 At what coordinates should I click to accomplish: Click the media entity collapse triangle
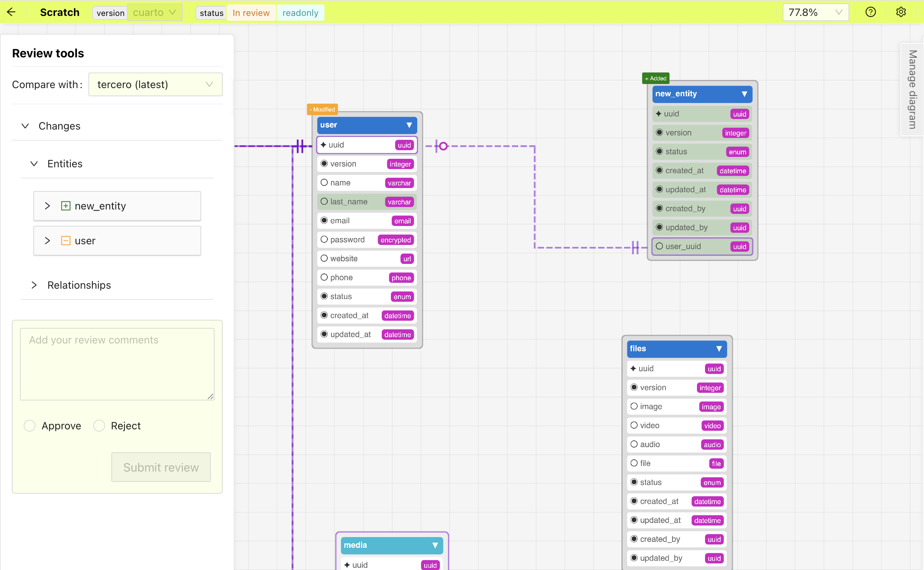[x=435, y=545]
